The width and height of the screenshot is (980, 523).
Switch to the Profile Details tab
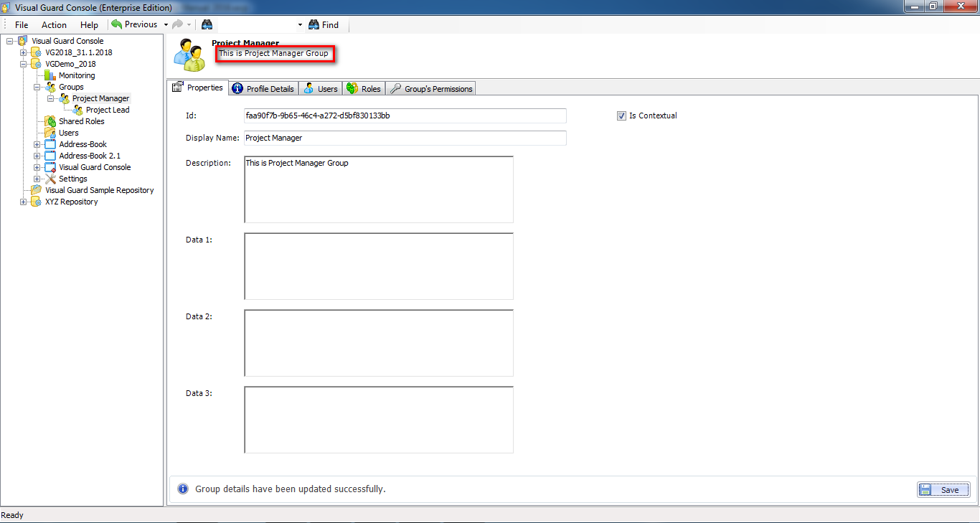(x=263, y=88)
